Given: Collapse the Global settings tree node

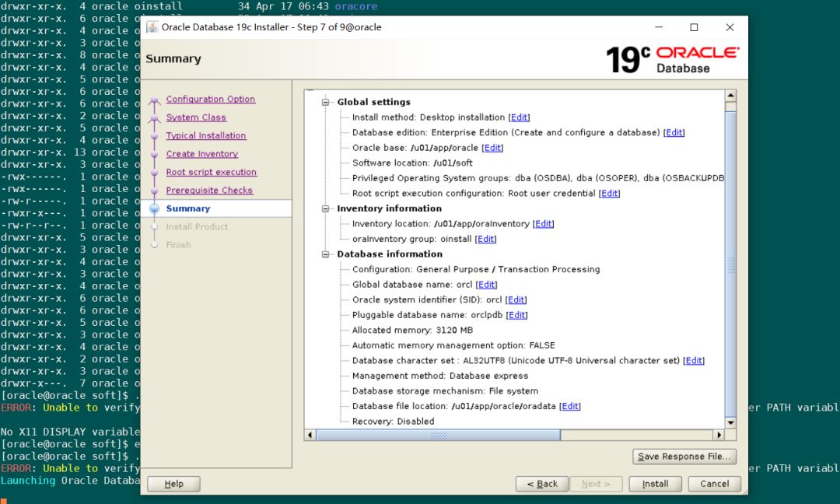Looking at the screenshot, I should pos(325,102).
